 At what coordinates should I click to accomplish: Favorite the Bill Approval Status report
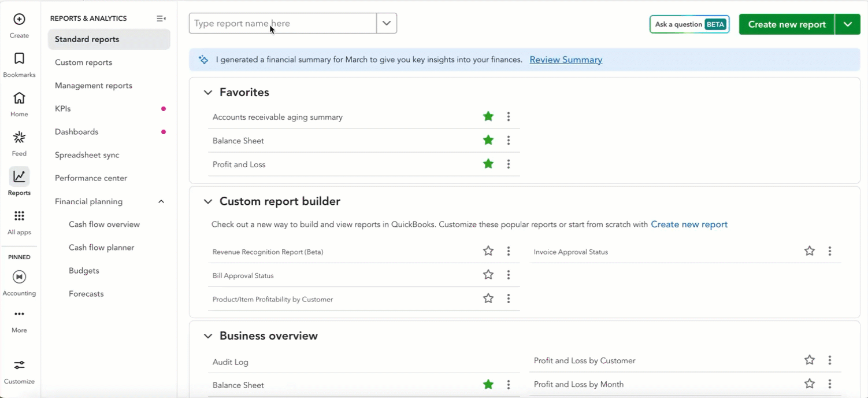(488, 275)
